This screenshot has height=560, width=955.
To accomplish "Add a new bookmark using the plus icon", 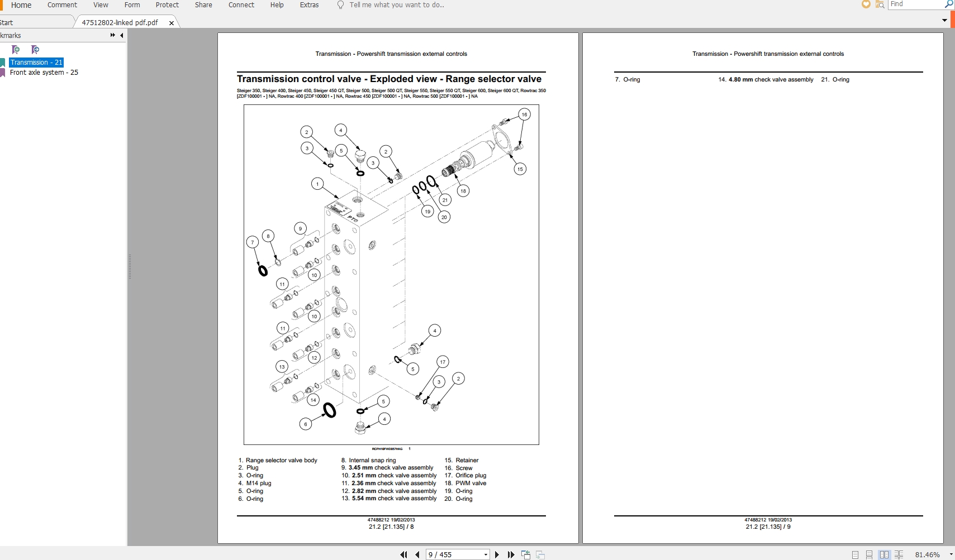I will 16,50.
